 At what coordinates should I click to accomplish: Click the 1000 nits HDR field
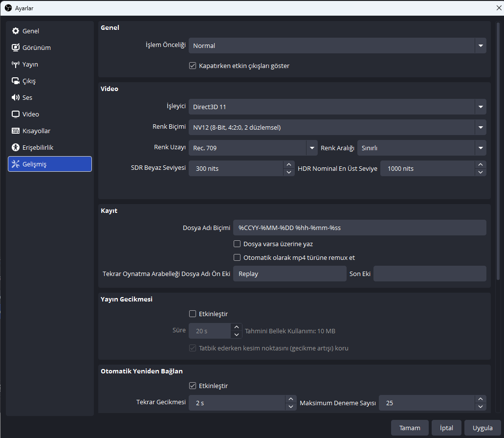428,169
